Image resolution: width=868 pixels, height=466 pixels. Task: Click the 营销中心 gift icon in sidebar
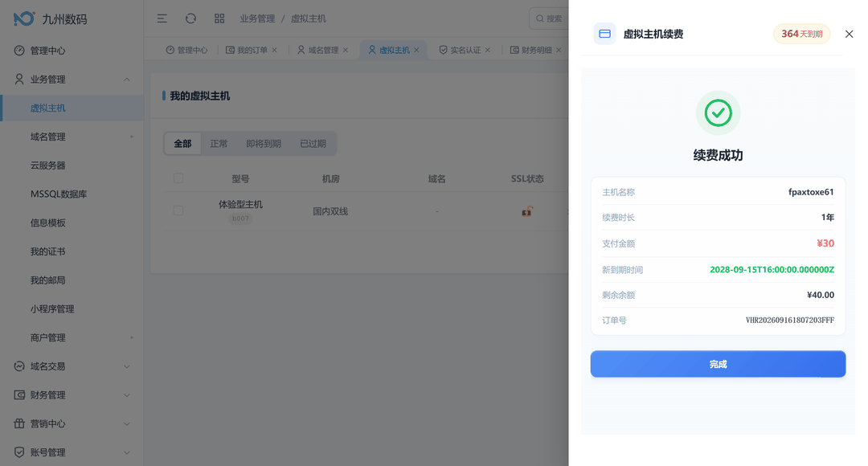19,424
